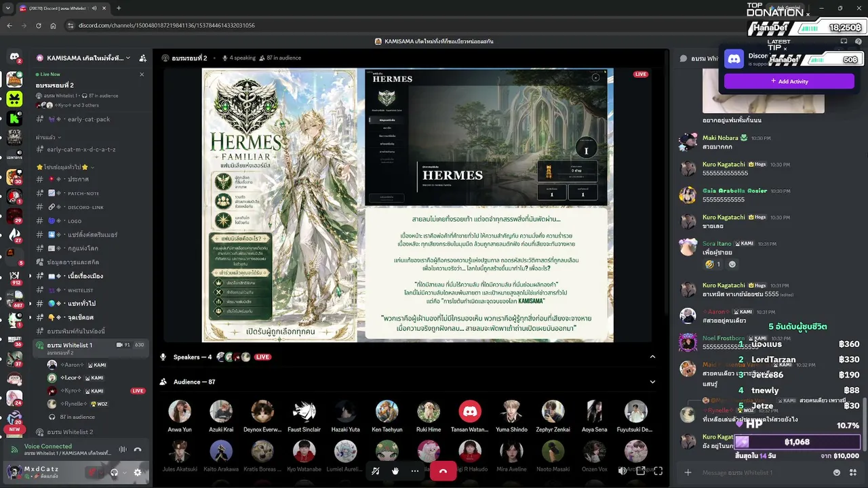Collapse the โซนข้อมูลทั่วไป channel category
Viewport: 868px width, 488px height.
pyautogui.click(x=65, y=167)
